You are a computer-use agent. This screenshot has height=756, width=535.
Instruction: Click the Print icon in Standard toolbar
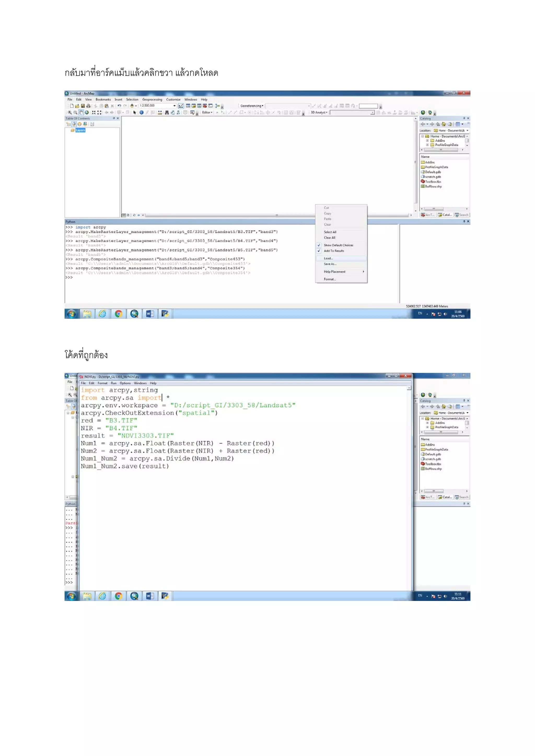click(88, 106)
